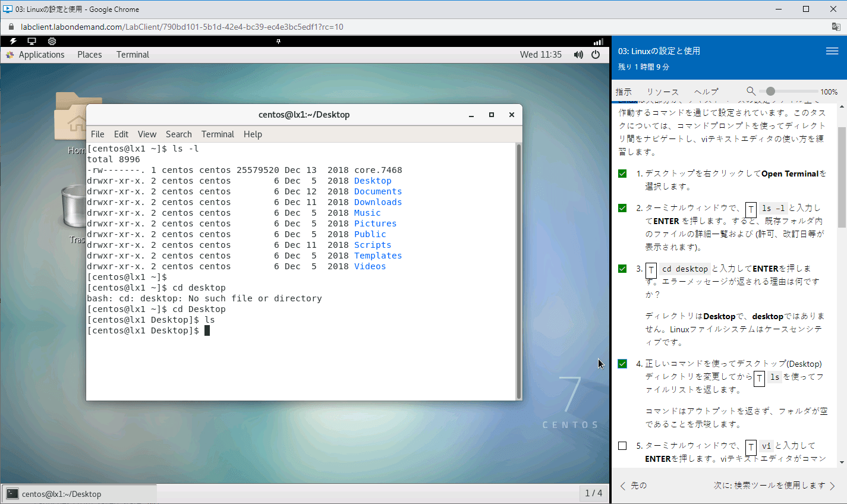Open the Applications menu dropdown

pos(41,55)
